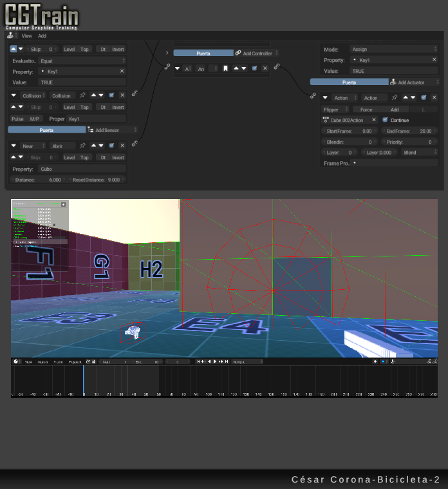Expand the Flipper play mode dropdown
The width and height of the screenshot is (448, 489).
pyautogui.click(x=335, y=110)
